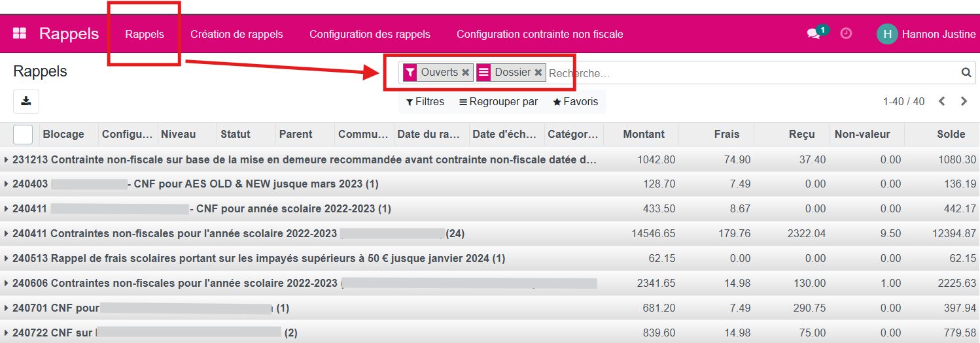
Task: Click the 779.58 solde value
Action: (x=960, y=333)
